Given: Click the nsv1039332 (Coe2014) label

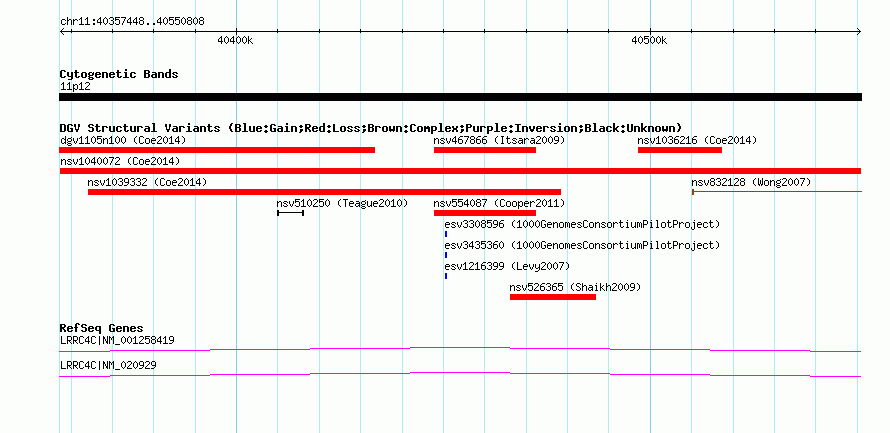Looking at the screenshot, I should 147,182.
